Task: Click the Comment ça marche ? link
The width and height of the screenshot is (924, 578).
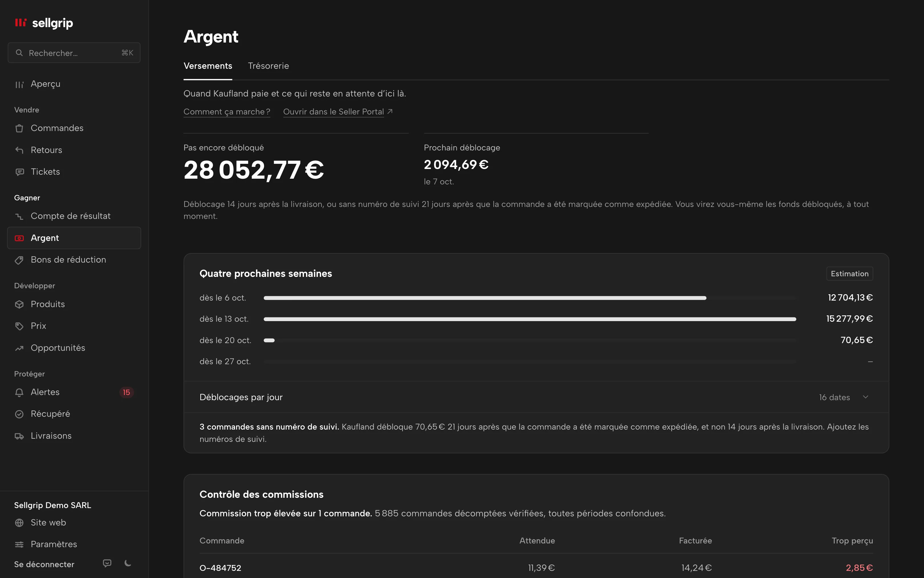Action: (x=227, y=112)
